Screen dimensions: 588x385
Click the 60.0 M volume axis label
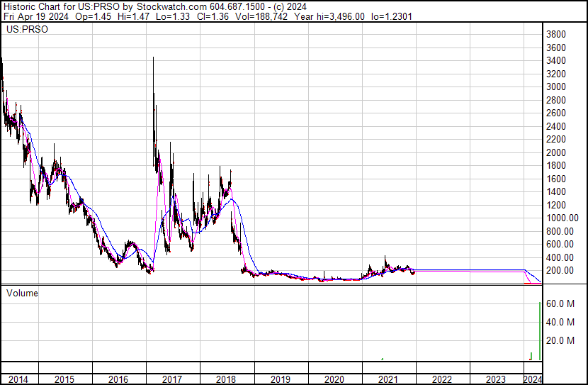pos(559,303)
